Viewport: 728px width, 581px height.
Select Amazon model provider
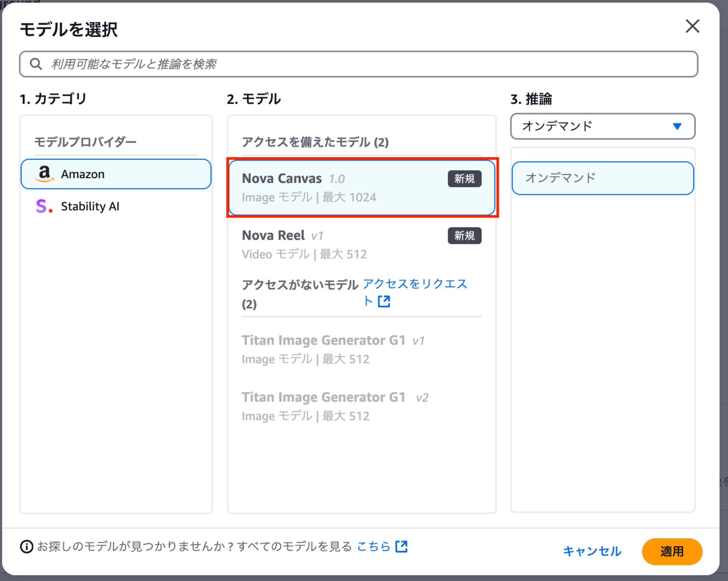[116, 174]
